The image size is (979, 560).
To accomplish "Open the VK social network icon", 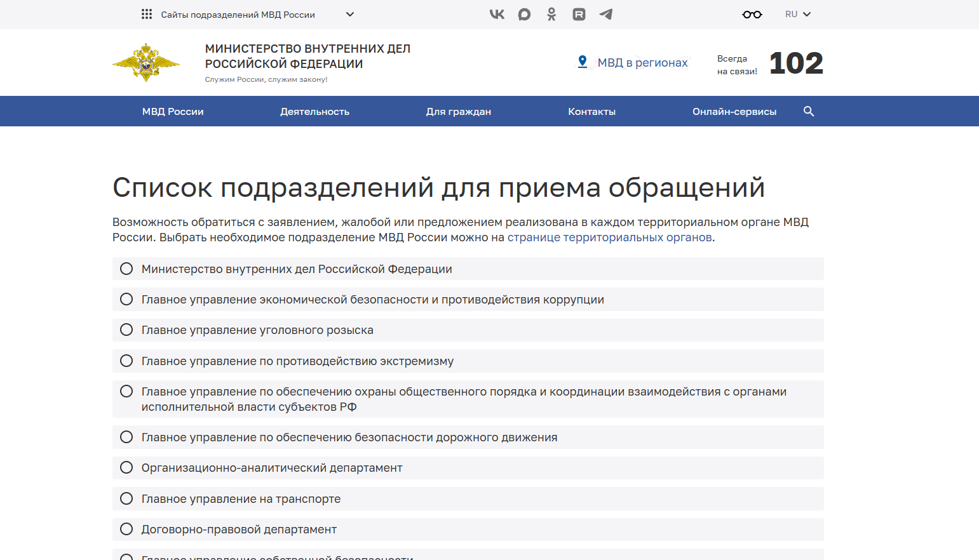I will point(497,14).
